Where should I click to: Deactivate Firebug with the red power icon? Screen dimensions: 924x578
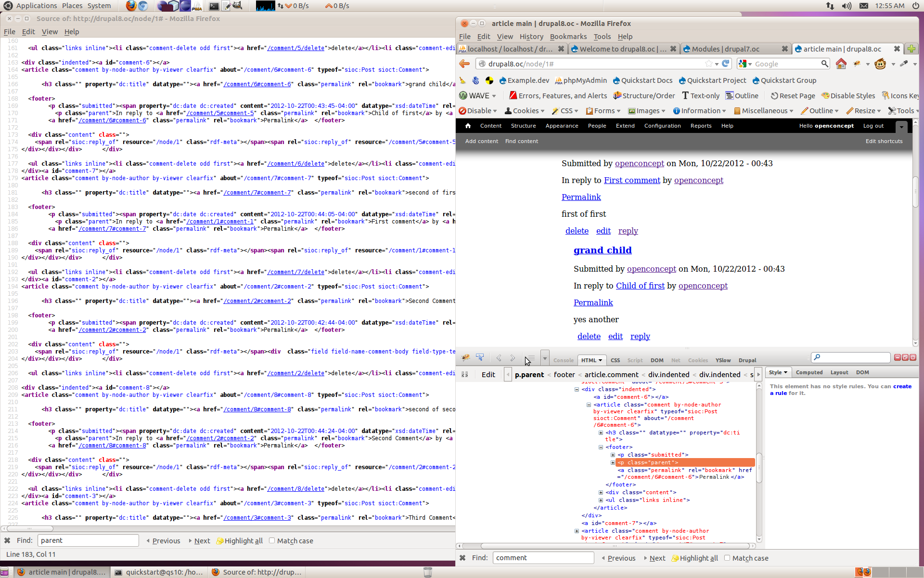913,357
